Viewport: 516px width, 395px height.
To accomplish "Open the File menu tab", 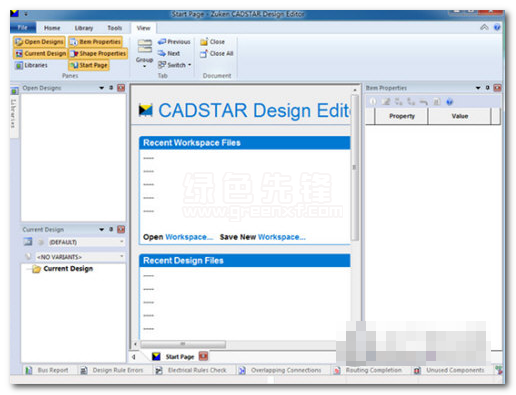I will coord(23,28).
